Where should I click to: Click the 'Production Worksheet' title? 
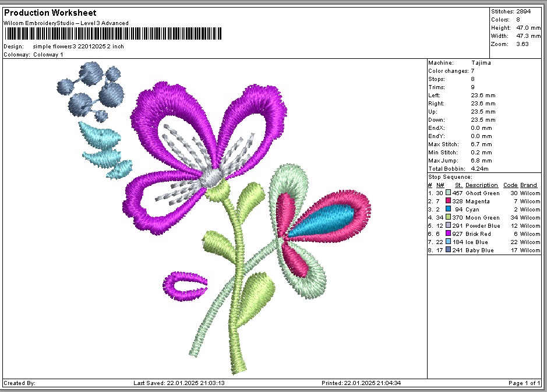(50, 13)
